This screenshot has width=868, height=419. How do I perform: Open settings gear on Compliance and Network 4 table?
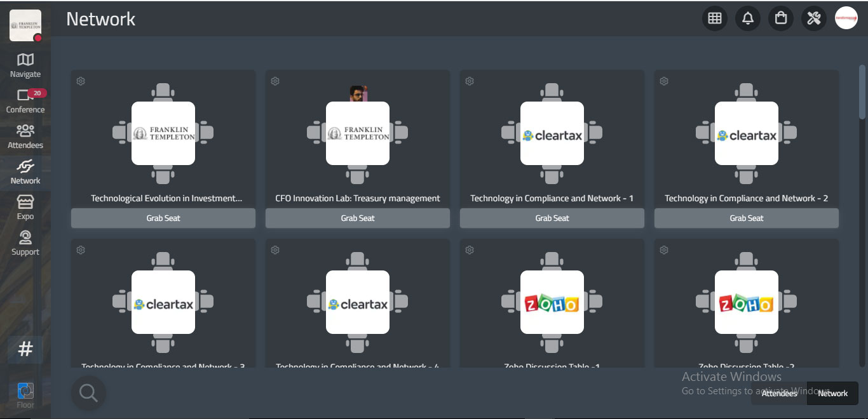[275, 250]
